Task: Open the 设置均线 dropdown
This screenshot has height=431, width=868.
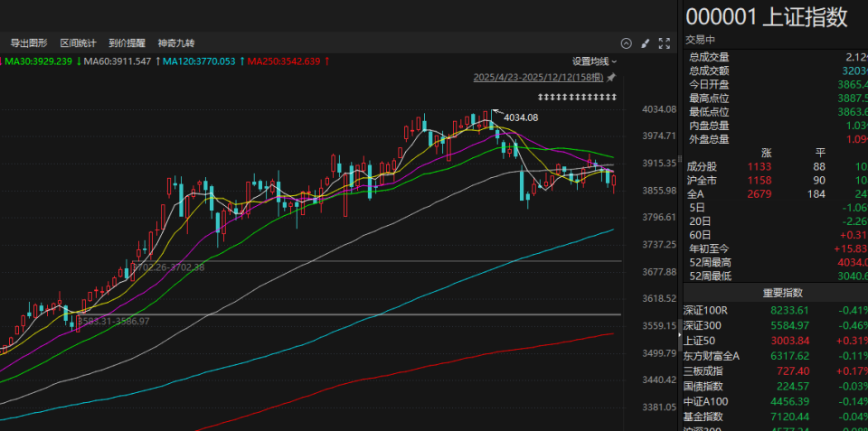Action: [x=595, y=61]
